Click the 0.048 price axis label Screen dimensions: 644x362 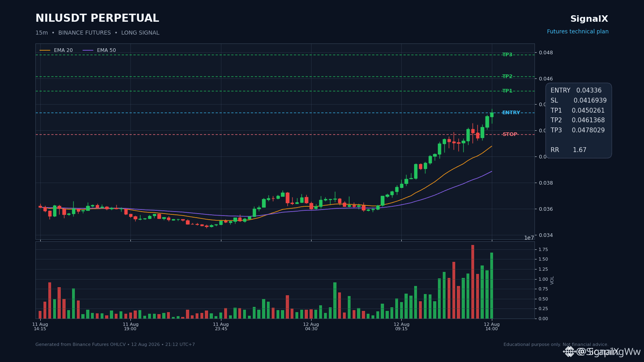point(546,53)
